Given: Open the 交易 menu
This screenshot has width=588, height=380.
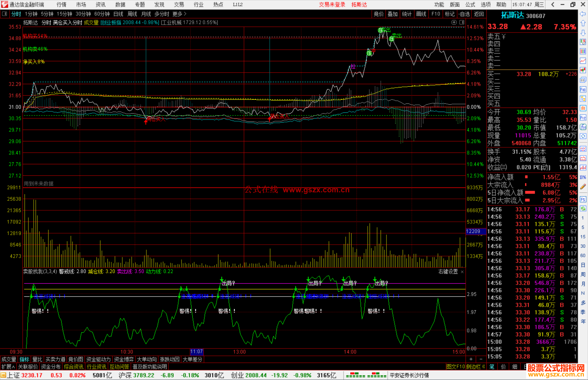Looking at the screenshot, I should pyautogui.click(x=179, y=4).
